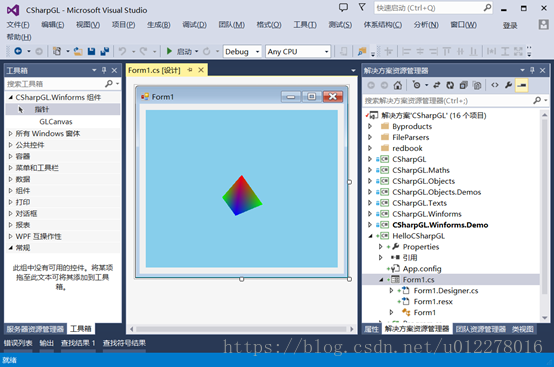Viewport: 554px width, 367px height.
Task: Click the Navigate Backward toolbar arrow
Action: (18, 51)
